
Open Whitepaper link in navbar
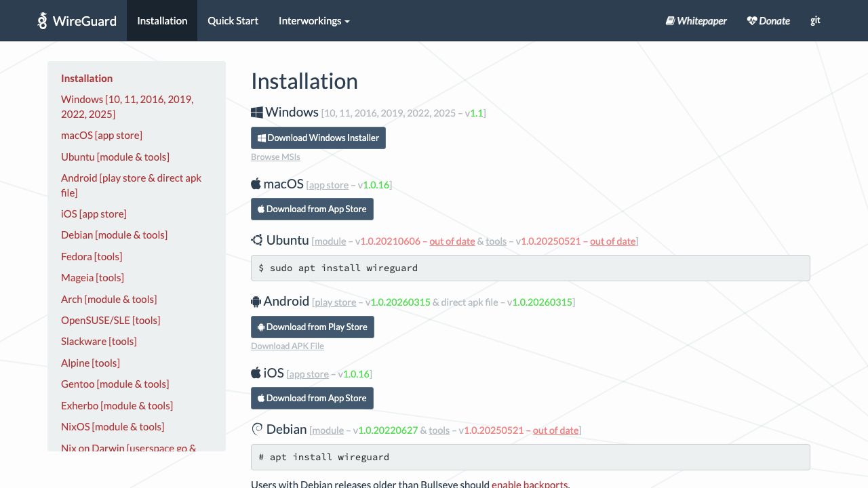[x=696, y=21]
